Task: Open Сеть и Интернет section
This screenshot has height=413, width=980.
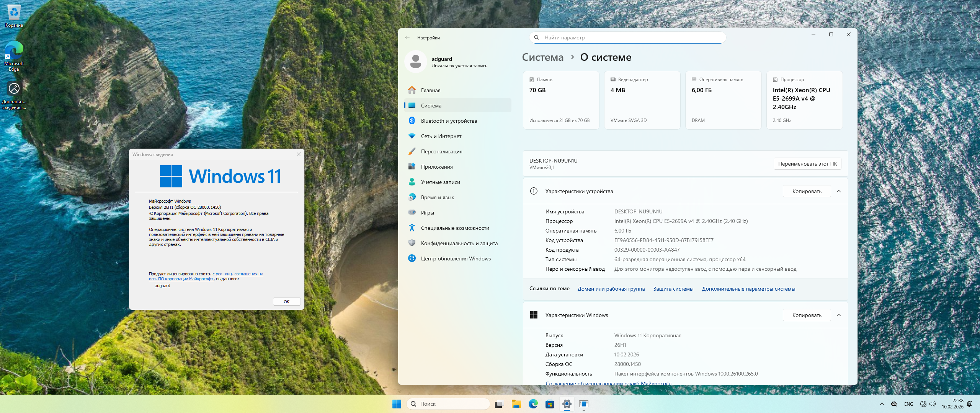Action: tap(441, 136)
